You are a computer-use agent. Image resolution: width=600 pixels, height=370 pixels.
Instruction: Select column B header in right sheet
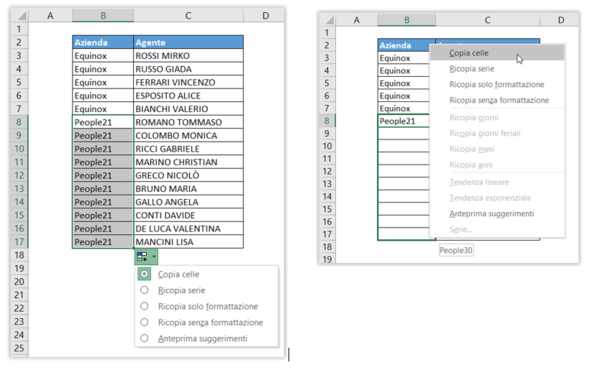coord(407,20)
